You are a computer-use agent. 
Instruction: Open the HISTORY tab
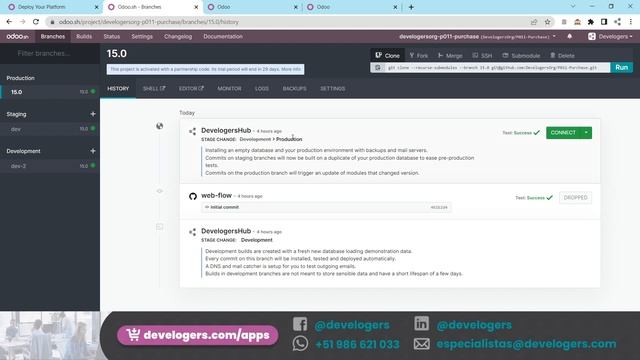point(118,89)
